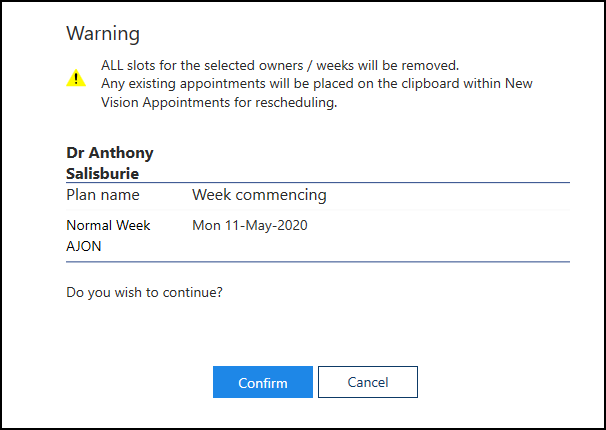
Task: Select the 'ALL slots' removal message line
Action: pos(279,66)
